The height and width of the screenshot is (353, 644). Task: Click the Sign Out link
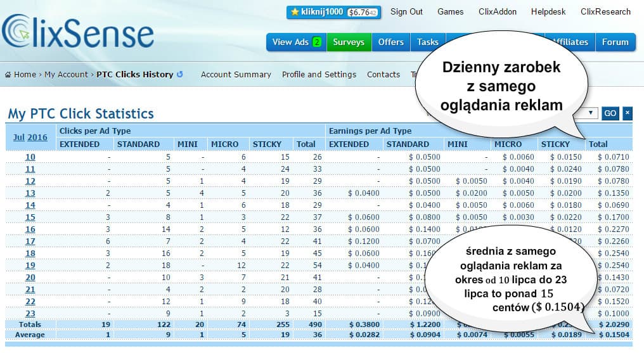406,12
